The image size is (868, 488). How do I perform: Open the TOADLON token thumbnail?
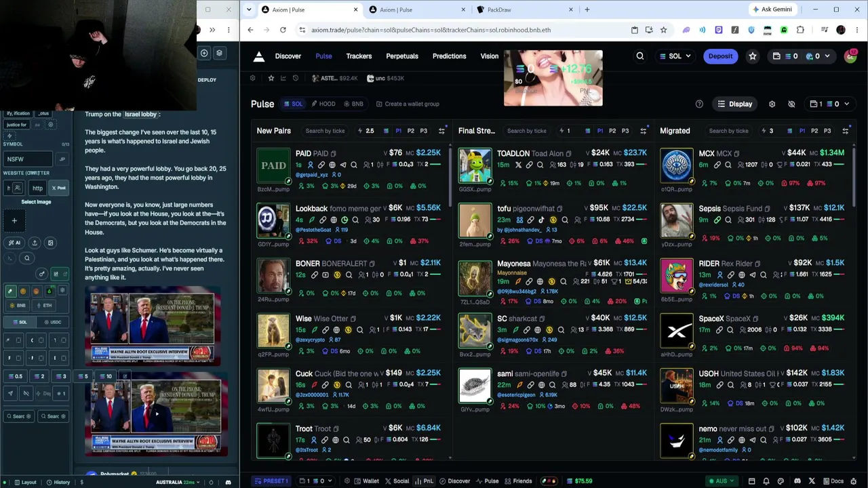(x=475, y=166)
